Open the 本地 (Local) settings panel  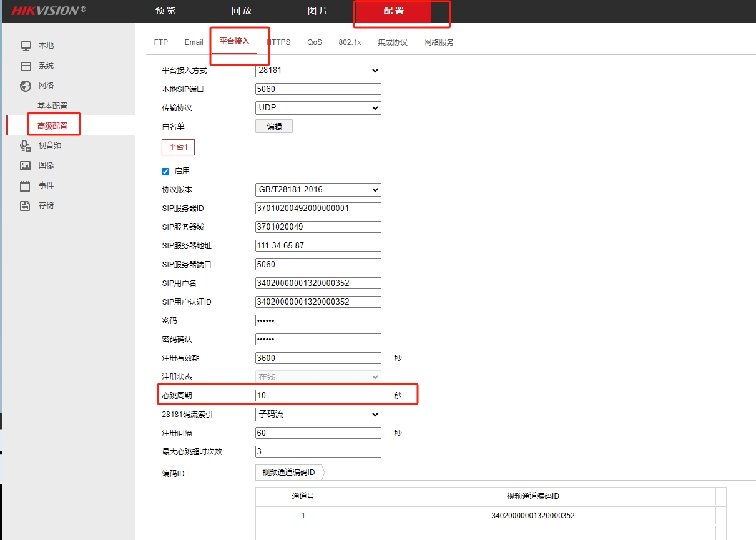[41, 45]
